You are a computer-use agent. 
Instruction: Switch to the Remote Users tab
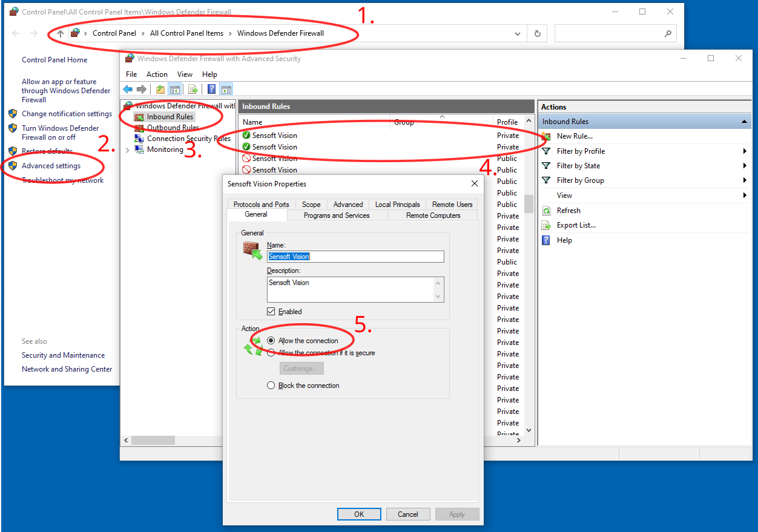452,205
